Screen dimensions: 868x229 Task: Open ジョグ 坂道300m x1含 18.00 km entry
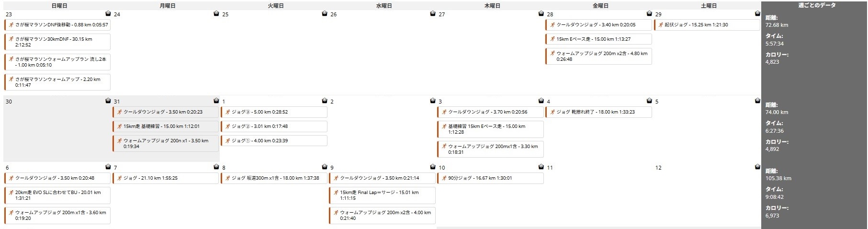tap(274, 178)
